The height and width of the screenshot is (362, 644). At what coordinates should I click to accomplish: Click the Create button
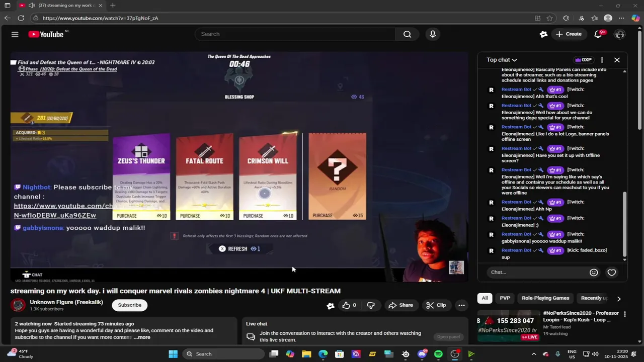[x=569, y=34]
